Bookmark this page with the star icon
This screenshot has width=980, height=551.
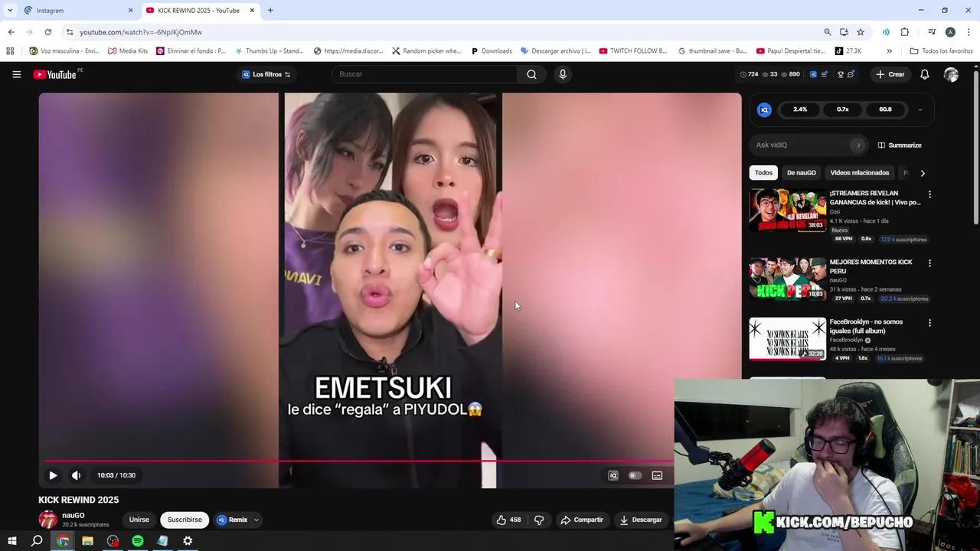coord(861,32)
